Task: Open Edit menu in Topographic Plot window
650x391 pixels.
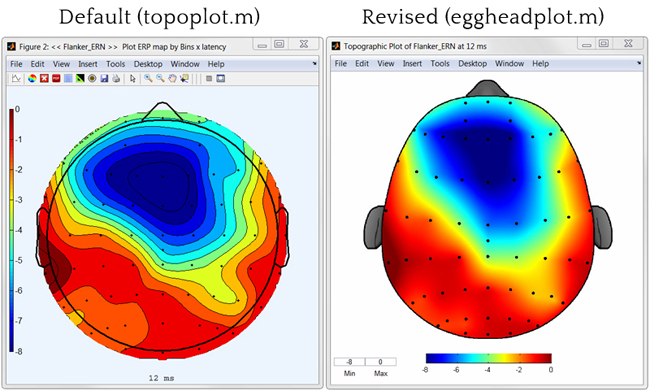Action: tap(362, 63)
